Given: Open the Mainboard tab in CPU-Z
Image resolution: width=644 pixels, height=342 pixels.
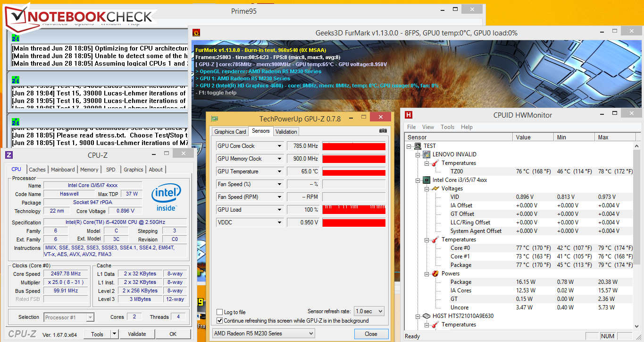Looking at the screenshot, I should tap(63, 170).
